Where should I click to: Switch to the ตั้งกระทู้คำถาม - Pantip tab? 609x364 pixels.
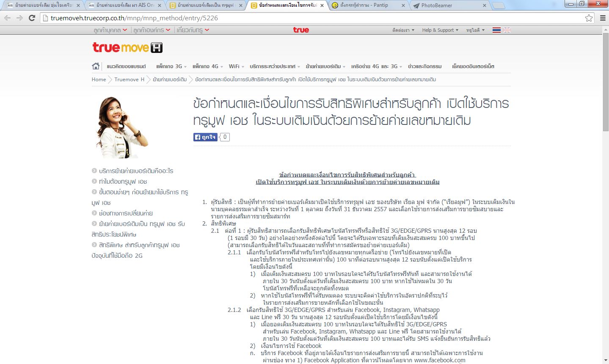[x=367, y=6]
